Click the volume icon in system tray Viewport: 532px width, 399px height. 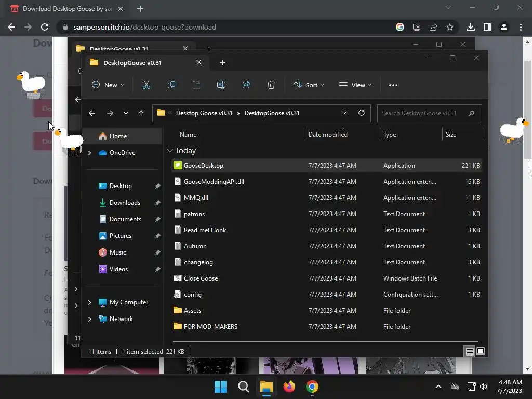[484, 387]
